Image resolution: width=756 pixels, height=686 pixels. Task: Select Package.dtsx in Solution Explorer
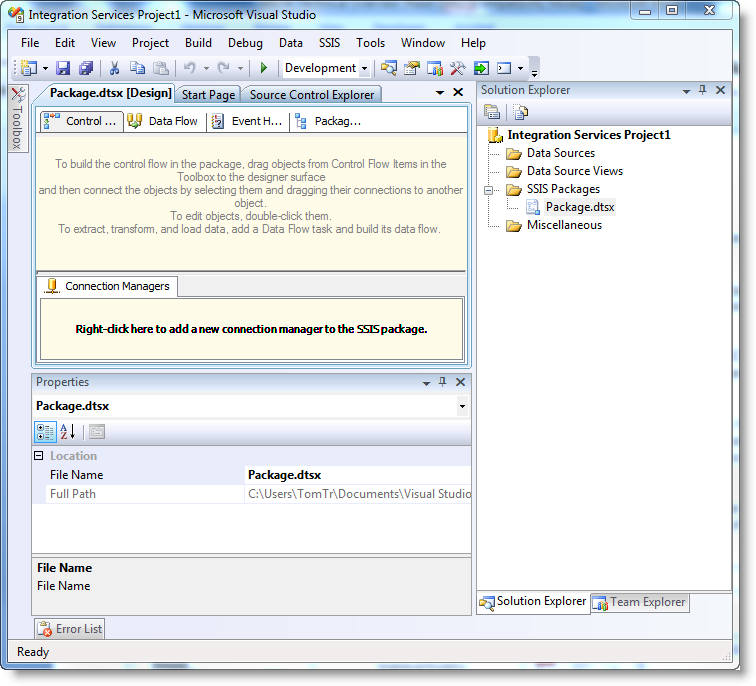tap(580, 207)
